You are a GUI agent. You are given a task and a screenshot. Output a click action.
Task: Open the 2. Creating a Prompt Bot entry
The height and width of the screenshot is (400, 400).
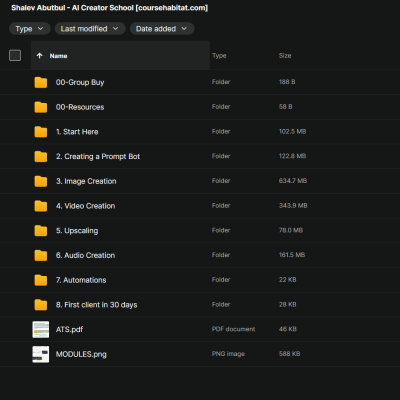pos(98,156)
